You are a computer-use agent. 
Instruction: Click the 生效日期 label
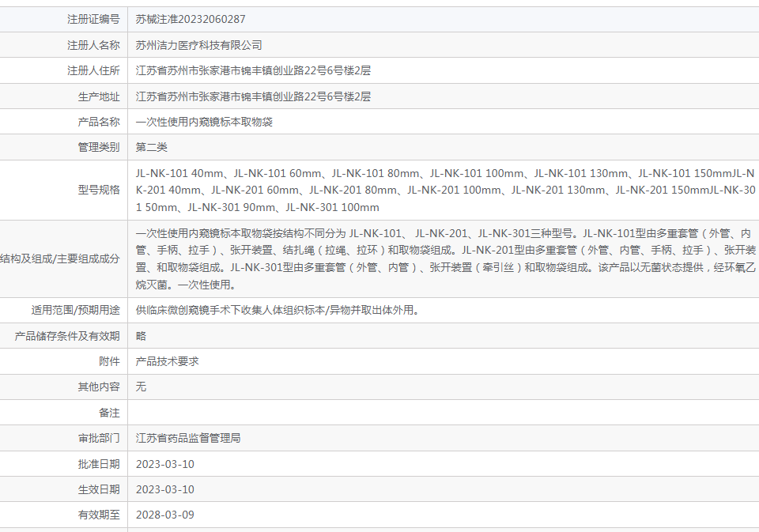coord(99,489)
